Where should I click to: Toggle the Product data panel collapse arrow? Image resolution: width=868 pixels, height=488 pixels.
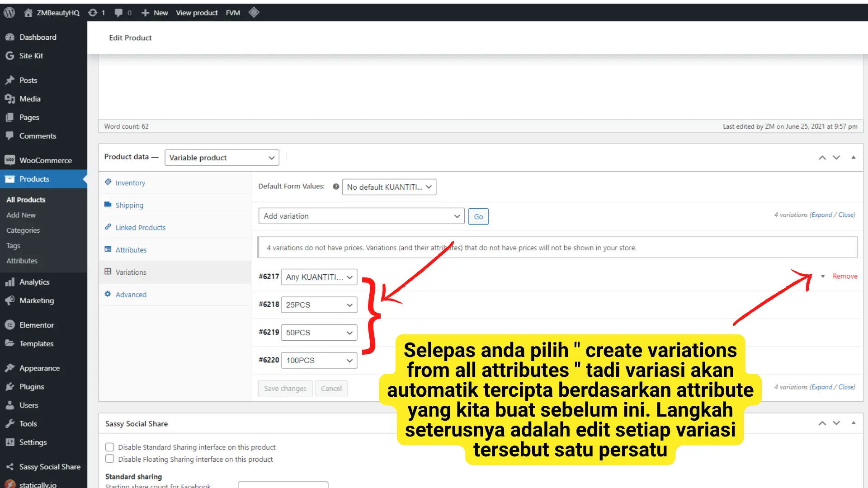pos(854,157)
